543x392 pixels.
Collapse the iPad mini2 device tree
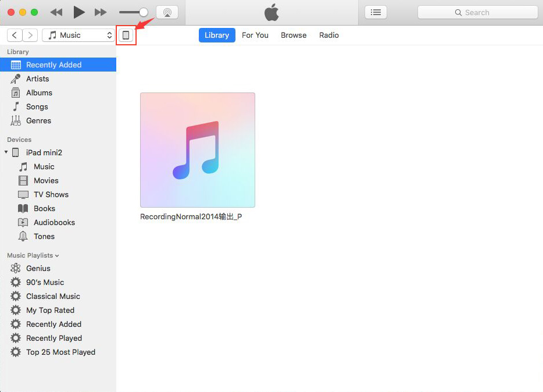click(6, 152)
